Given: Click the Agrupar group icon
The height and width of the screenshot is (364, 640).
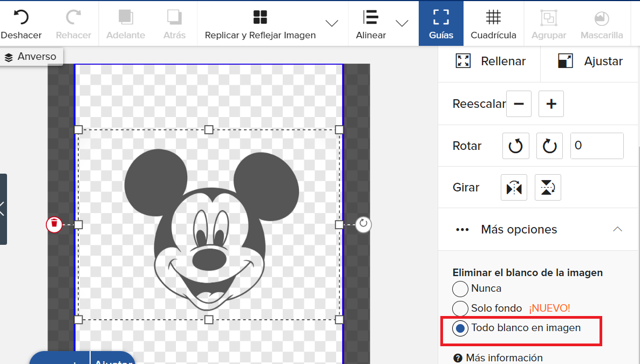Looking at the screenshot, I should click(549, 18).
